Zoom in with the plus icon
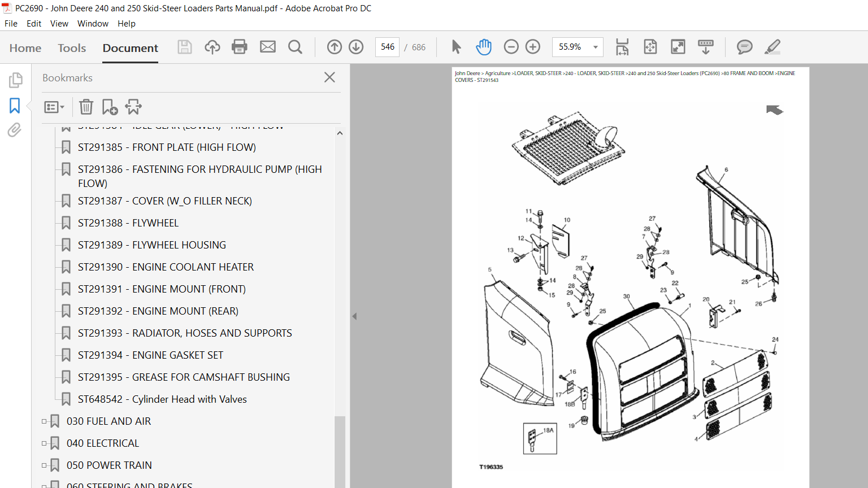The width and height of the screenshot is (868, 488). click(533, 47)
